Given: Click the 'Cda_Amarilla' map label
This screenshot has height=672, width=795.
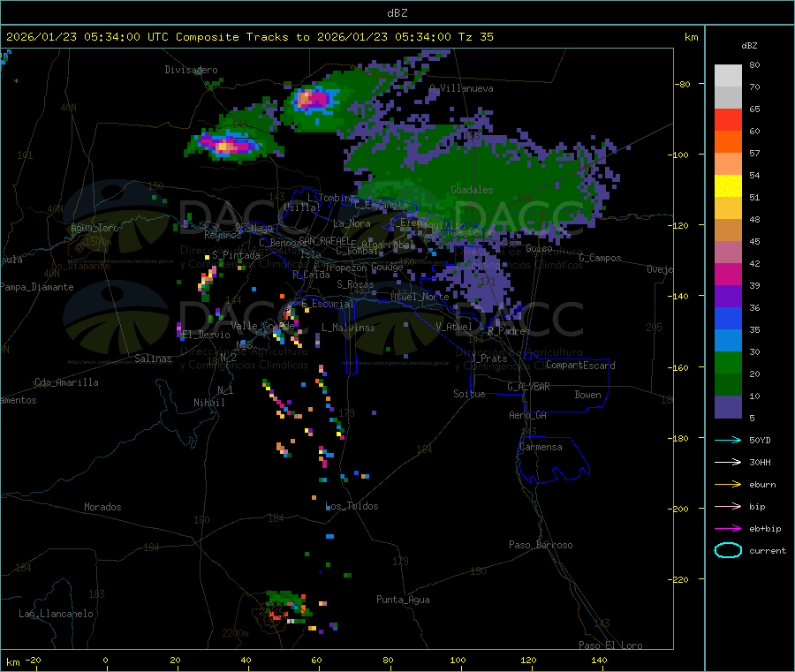Looking at the screenshot, I should point(66,382).
